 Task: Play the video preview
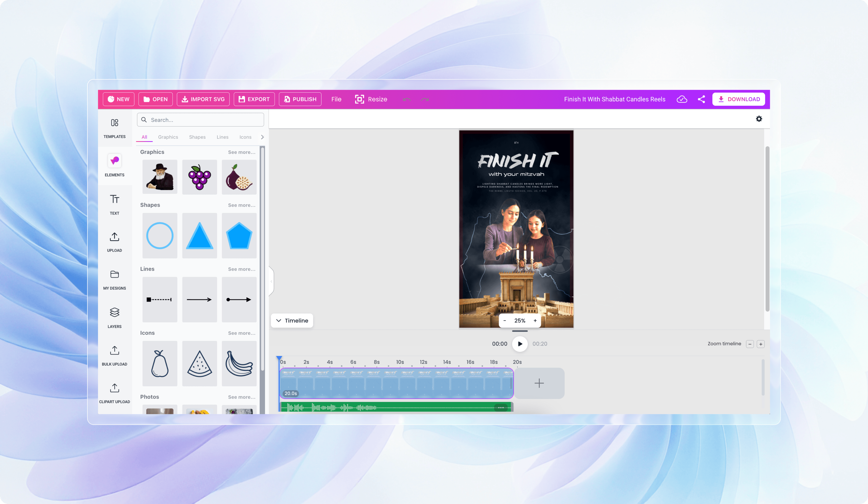coord(520,344)
